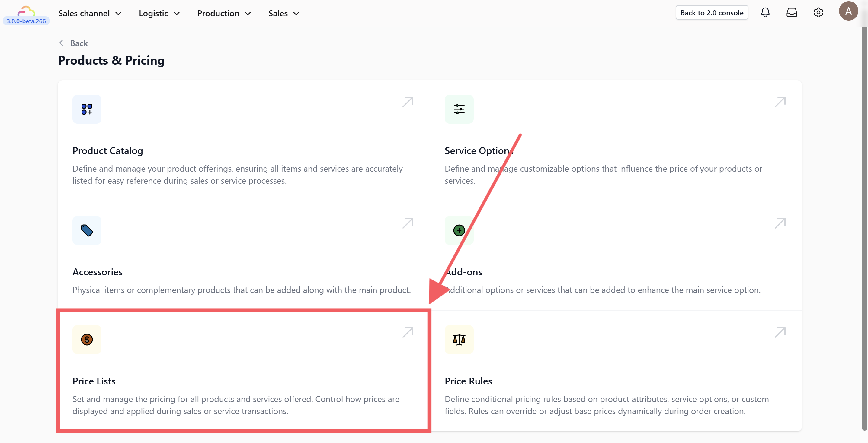This screenshot has width=868, height=443.
Task: Click the Service Options sliders icon
Action: tap(459, 109)
